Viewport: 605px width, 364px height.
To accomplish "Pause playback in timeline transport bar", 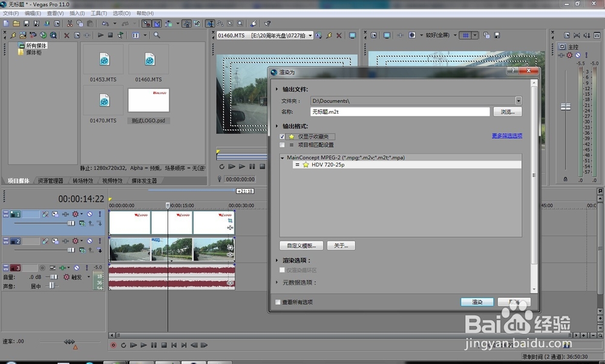I will [154, 345].
